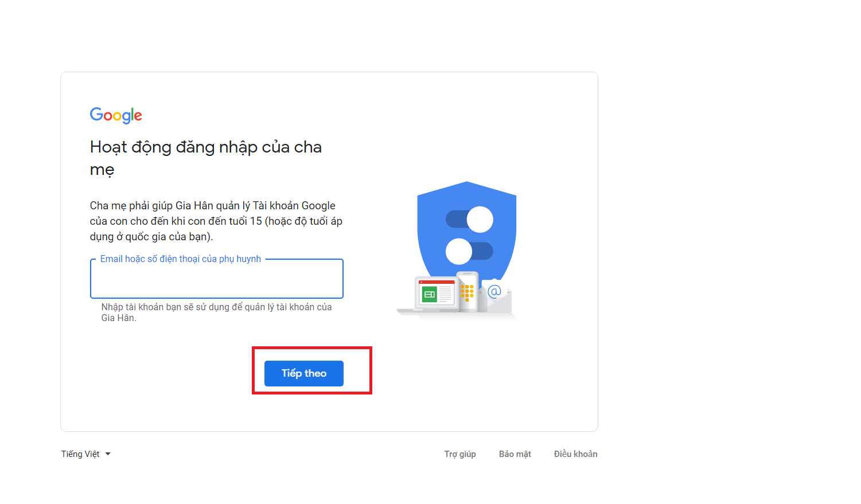Click the highlighted blue Next button
The image size is (861, 504).
[x=303, y=373]
